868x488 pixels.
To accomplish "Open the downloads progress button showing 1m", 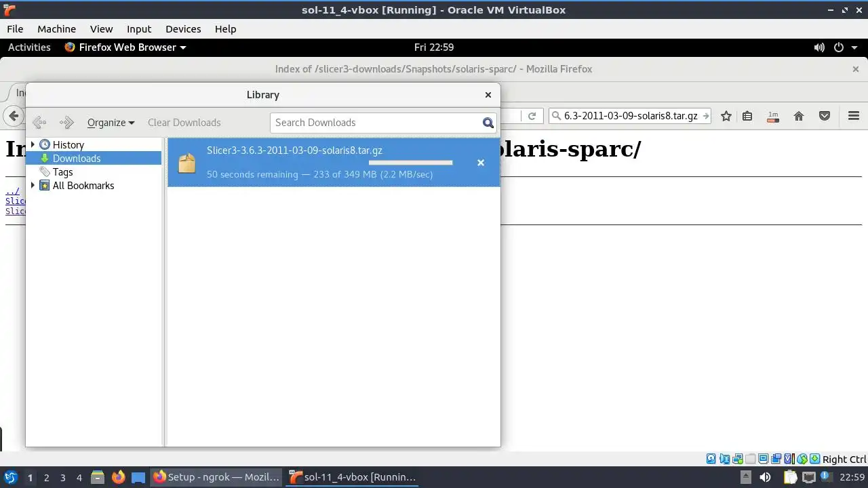I will coord(773,116).
